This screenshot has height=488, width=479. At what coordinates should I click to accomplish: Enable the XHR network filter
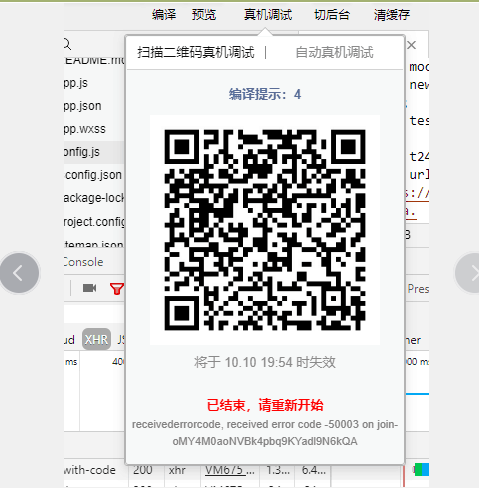pyautogui.click(x=96, y=339)
